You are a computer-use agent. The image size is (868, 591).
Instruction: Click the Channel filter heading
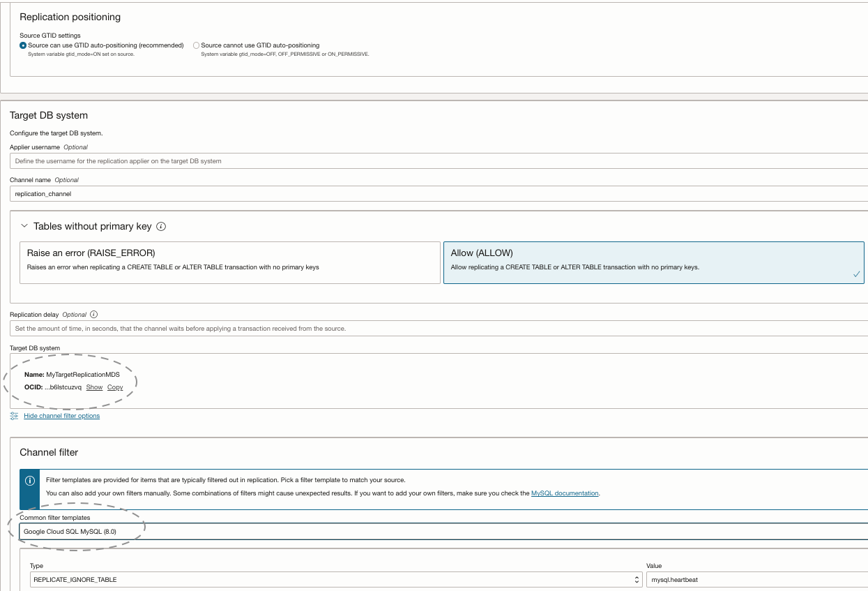click(49, 452)
